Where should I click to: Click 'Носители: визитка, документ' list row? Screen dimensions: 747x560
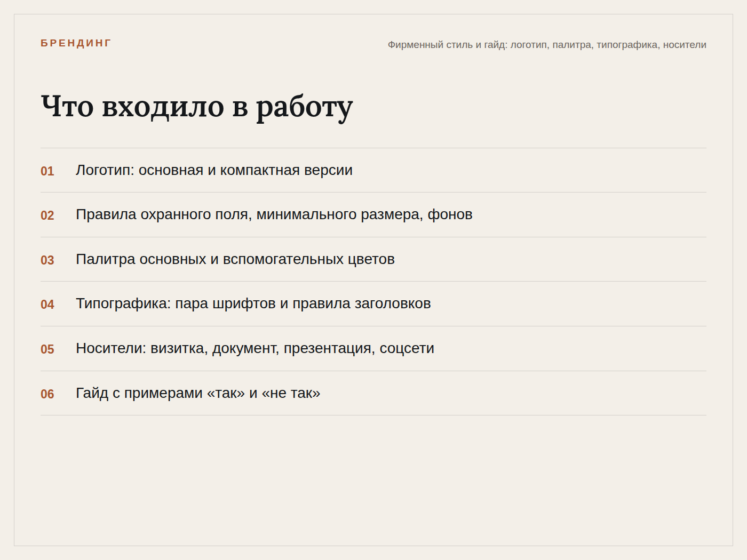point(373,349)
